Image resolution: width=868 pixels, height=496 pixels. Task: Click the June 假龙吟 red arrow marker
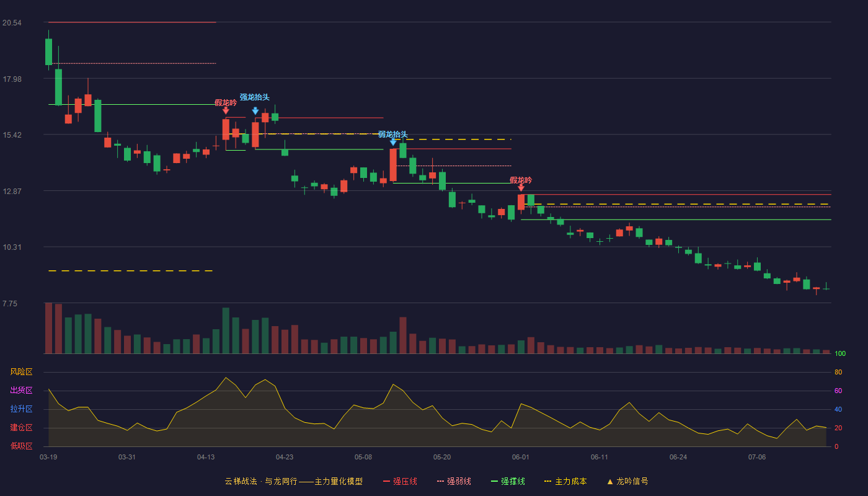point(521,187)
